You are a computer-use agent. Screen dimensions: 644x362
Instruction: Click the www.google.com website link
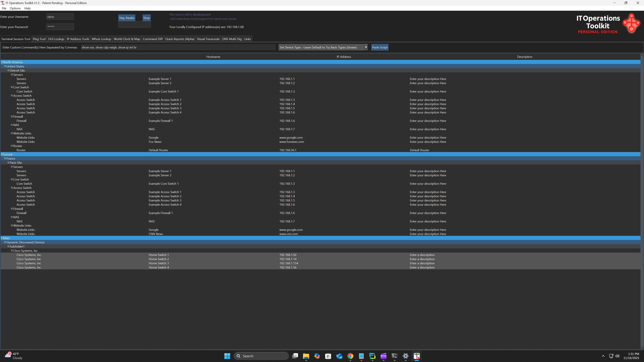[290, 137]
